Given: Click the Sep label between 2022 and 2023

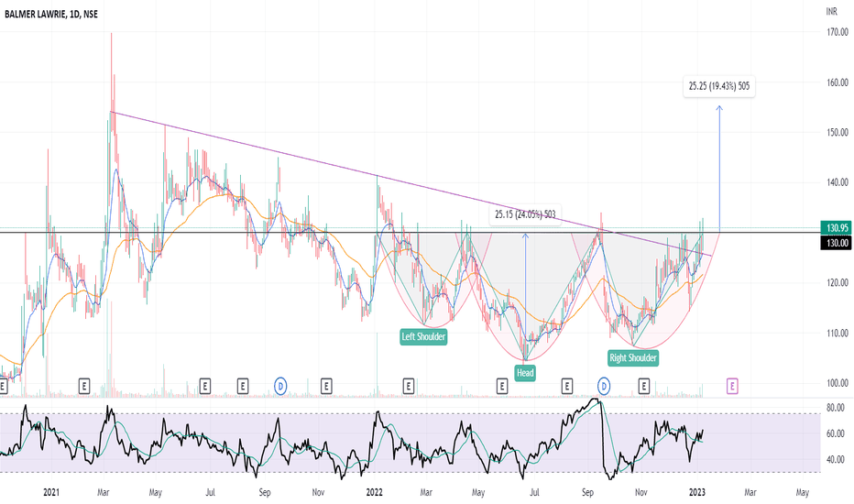Looking at the screenshot, I should 587,493.
